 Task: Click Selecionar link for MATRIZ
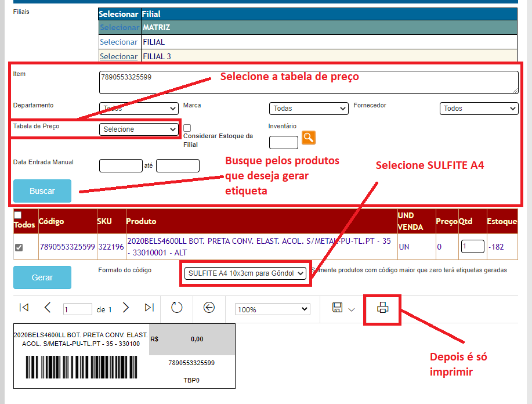pos(120,27)
